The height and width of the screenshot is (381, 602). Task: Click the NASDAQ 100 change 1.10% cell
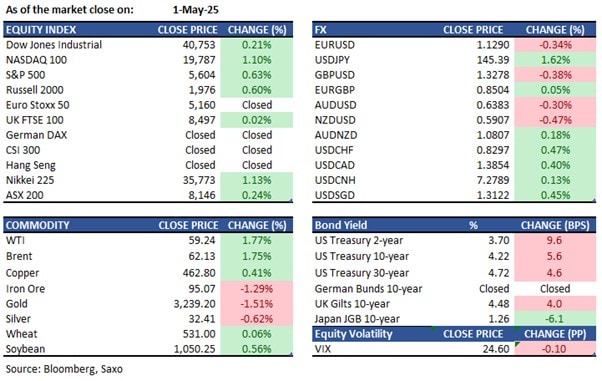[x=256, y=60]
